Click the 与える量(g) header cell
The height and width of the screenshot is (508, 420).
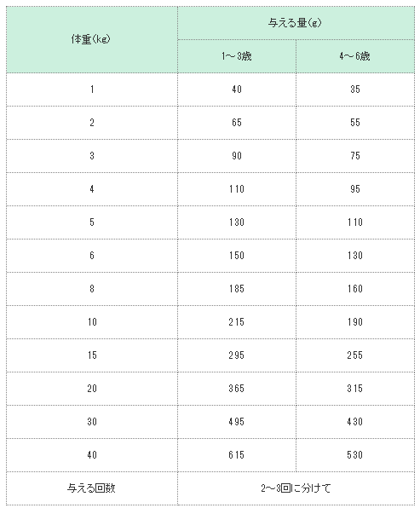click(x=296, y=23)
